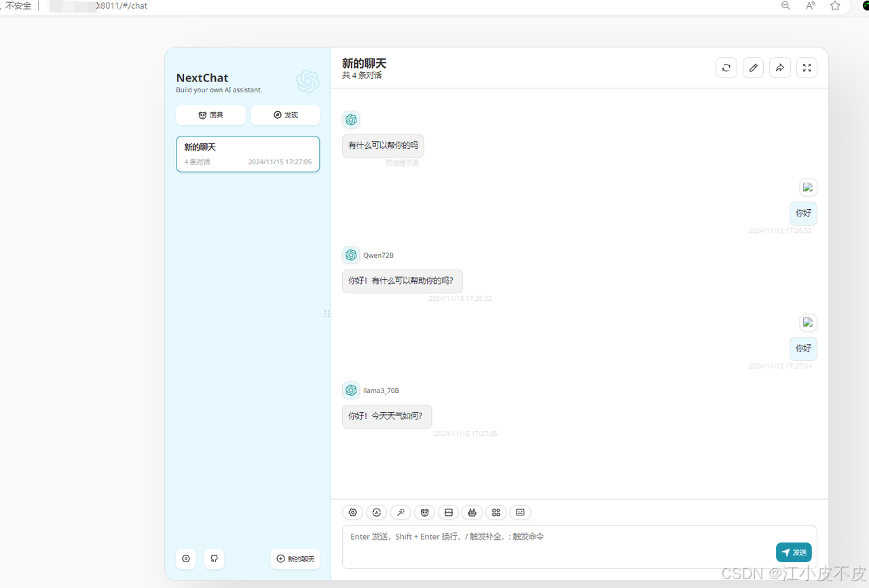The width and height of the screenshot is (869, 588).
Task: Edit the chat title with the pencil icon
Action: pyautogui.click(x=753, y=68)
